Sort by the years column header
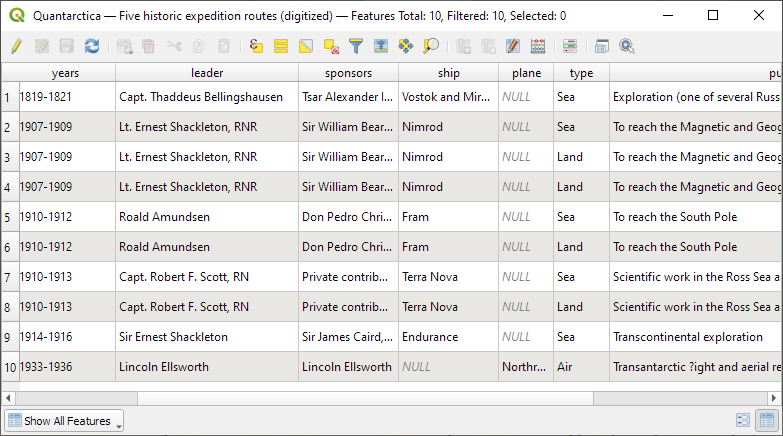The image size is (783, 436). coord(65,73)
